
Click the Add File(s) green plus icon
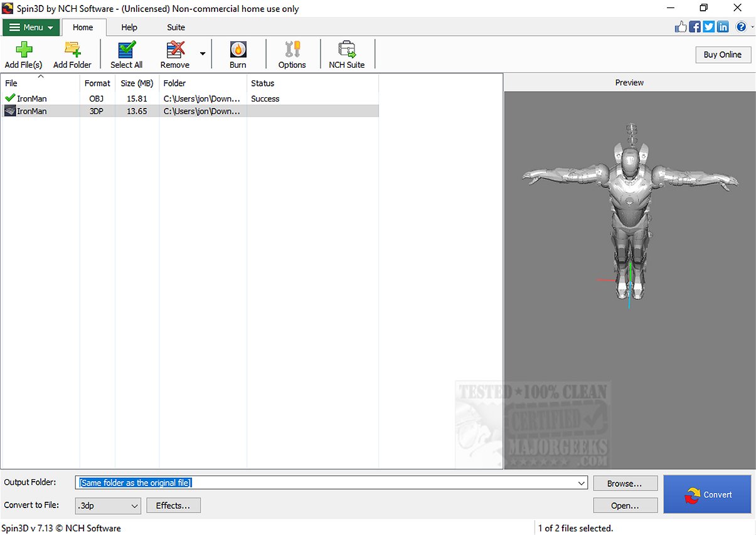point(23,50)
